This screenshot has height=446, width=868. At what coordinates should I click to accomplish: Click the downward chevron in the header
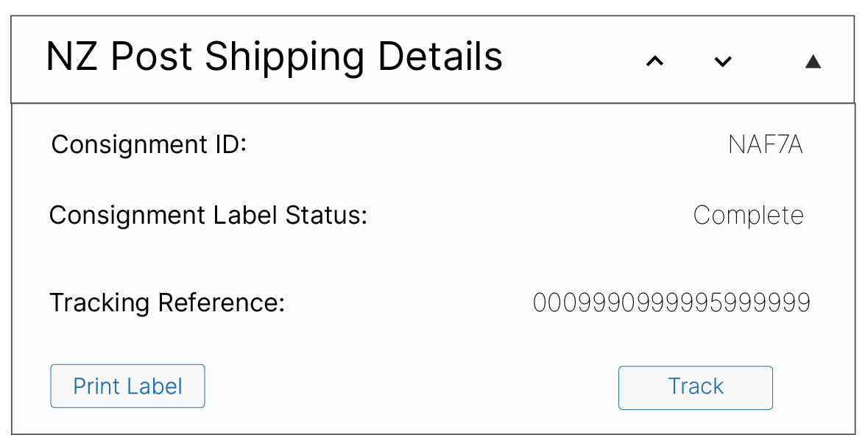click(x=723, y=62)
